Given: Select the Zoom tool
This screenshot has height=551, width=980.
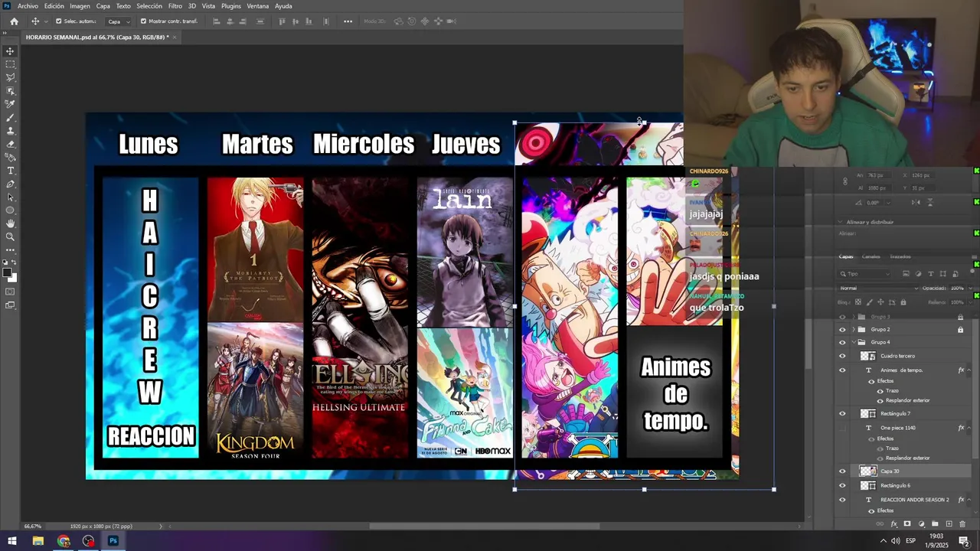Looking at the screenshot, I should pos(10,236).
